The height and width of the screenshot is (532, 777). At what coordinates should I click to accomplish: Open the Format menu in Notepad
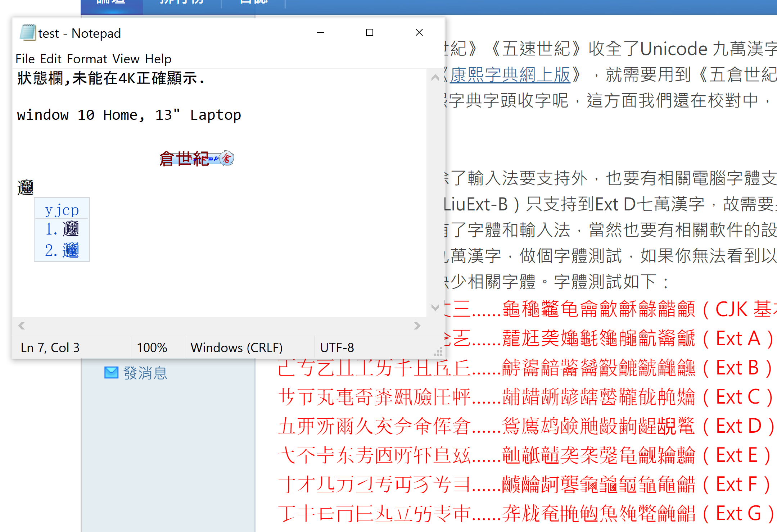click(x=87, y=59)
